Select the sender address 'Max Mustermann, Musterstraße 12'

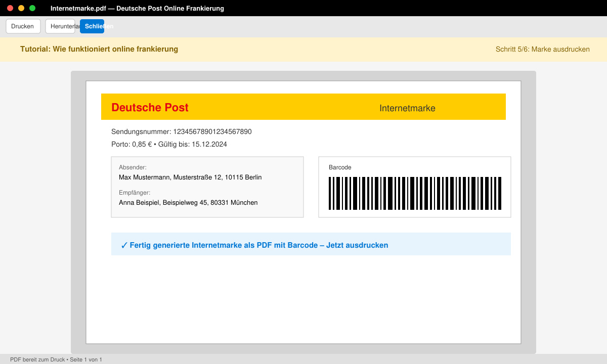click(x=190, y=177)
